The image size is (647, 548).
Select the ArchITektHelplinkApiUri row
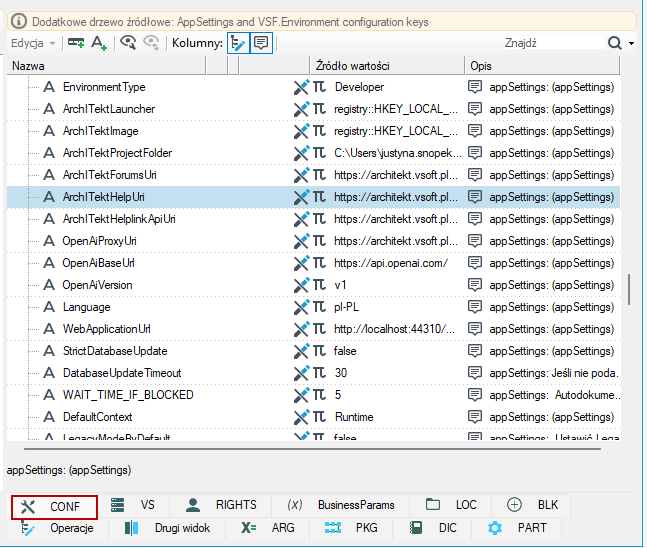coord(313,219)
